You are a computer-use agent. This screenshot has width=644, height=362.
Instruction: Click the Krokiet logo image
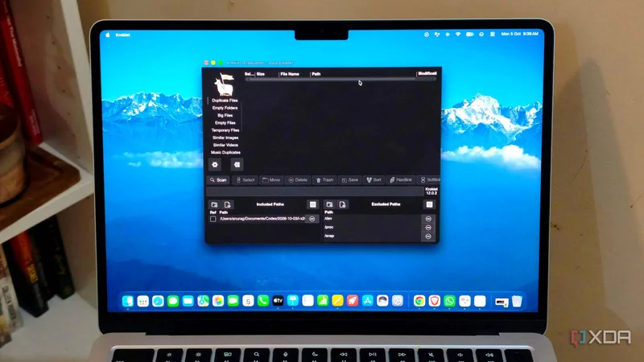coord(225,84)
